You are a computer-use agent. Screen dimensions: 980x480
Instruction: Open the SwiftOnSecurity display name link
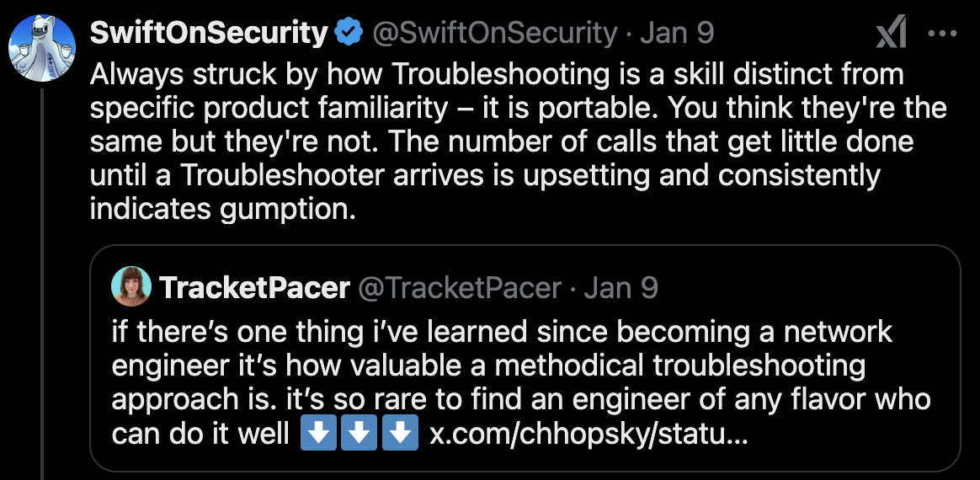coord(208,33)
